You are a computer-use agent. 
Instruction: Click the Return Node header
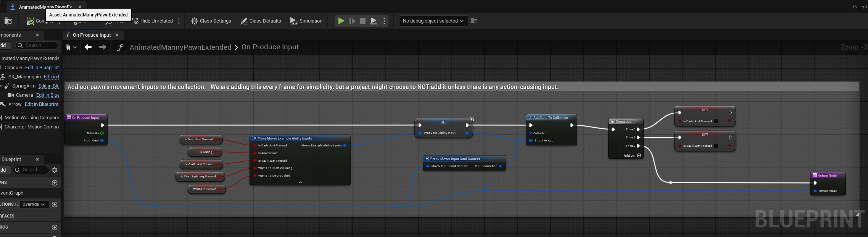tap(828, 175)
